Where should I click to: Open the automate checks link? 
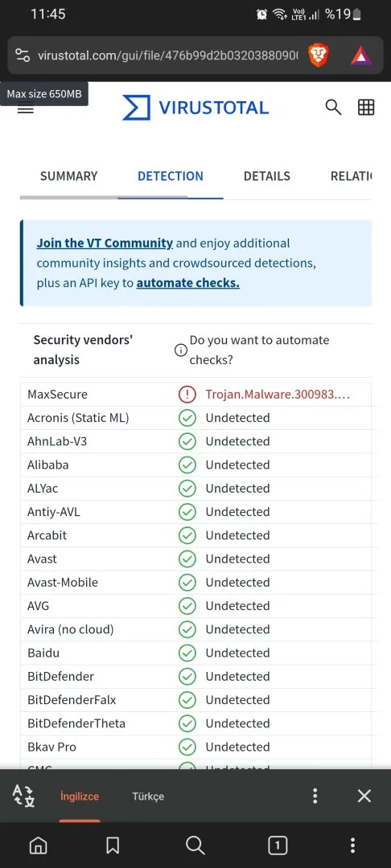187,283
